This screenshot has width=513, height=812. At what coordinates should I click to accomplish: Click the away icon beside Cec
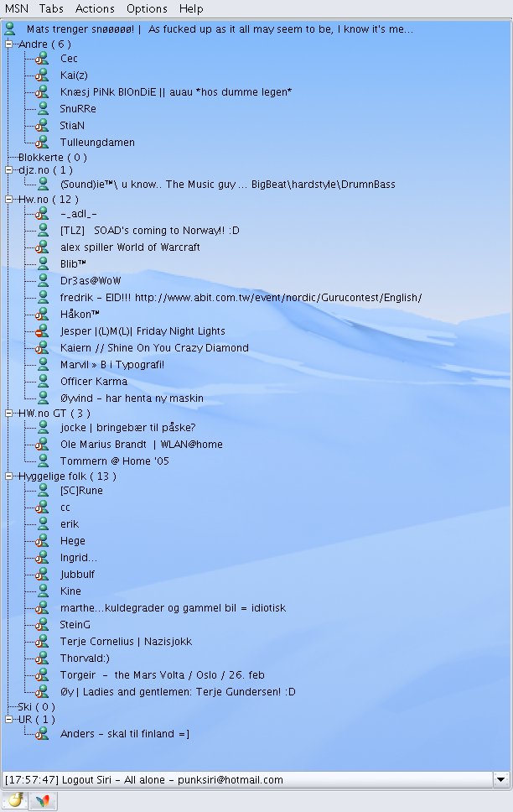click(x=42, y=59)
